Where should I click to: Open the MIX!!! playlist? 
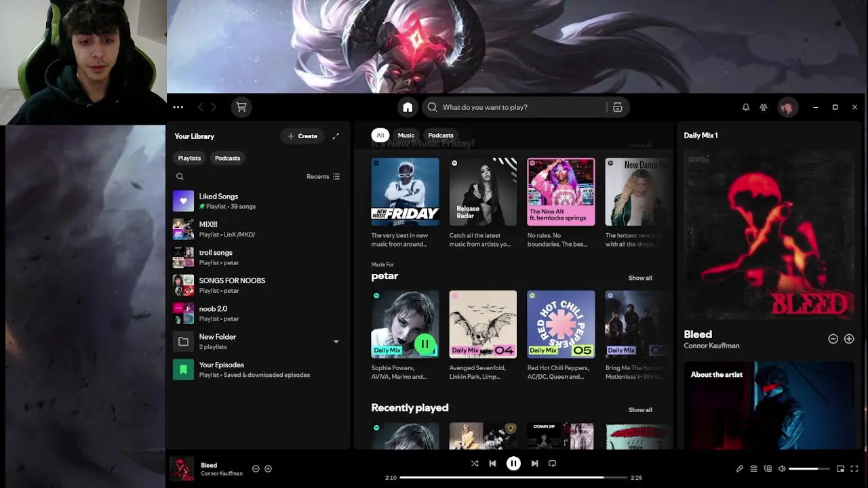pyautogui.click(x=258, y=229)
